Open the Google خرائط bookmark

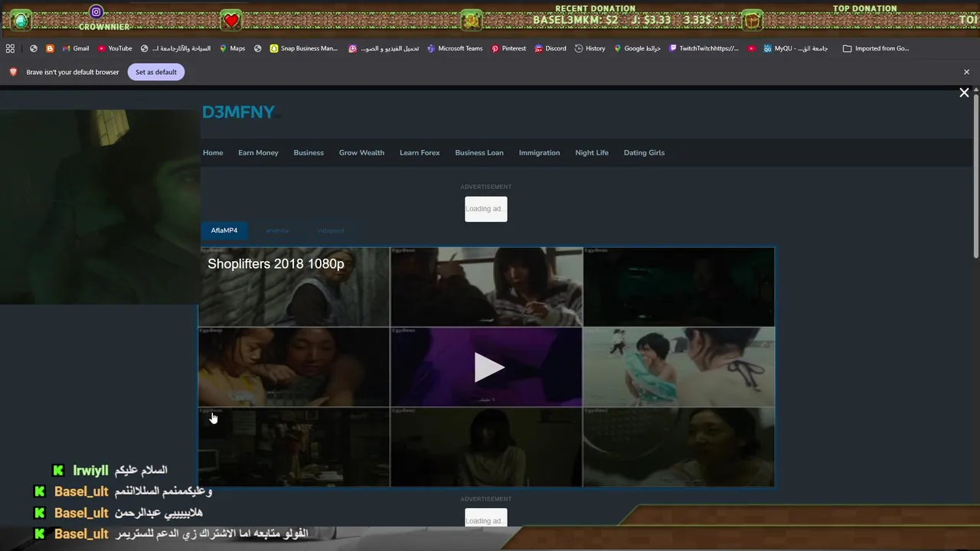(637, 48)
